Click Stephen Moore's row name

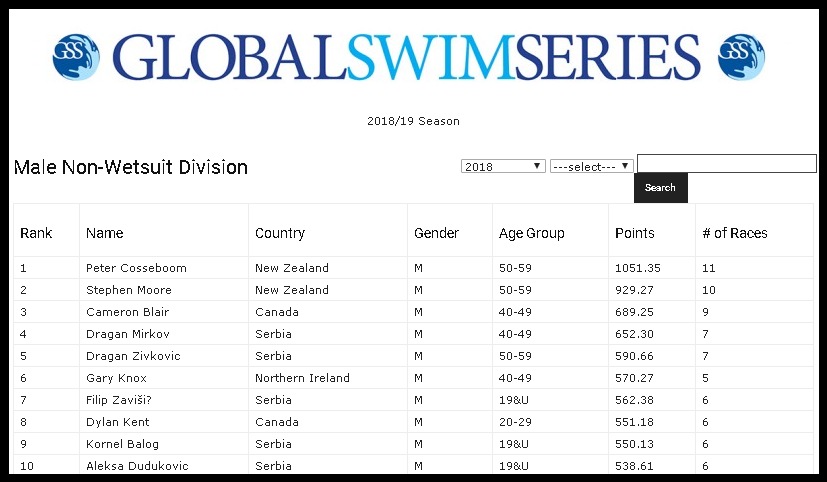(129, 290)
